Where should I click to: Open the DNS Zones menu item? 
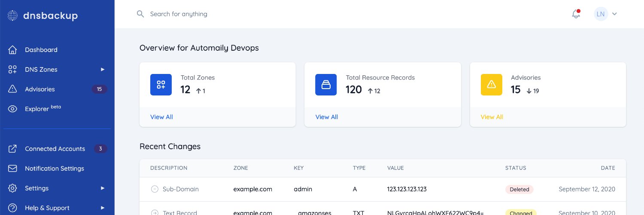point(57,70)
